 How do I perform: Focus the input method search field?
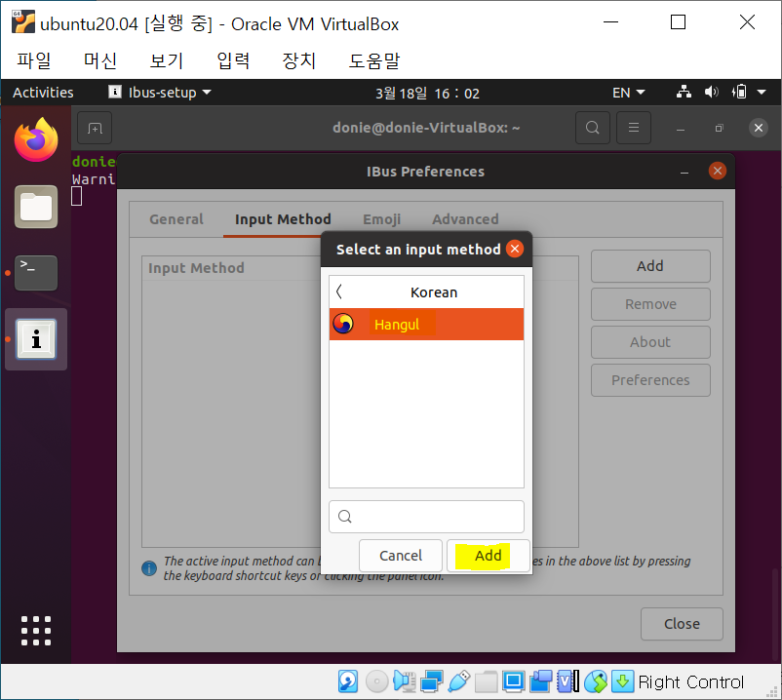pyautogui.click(x=426, y=517)
